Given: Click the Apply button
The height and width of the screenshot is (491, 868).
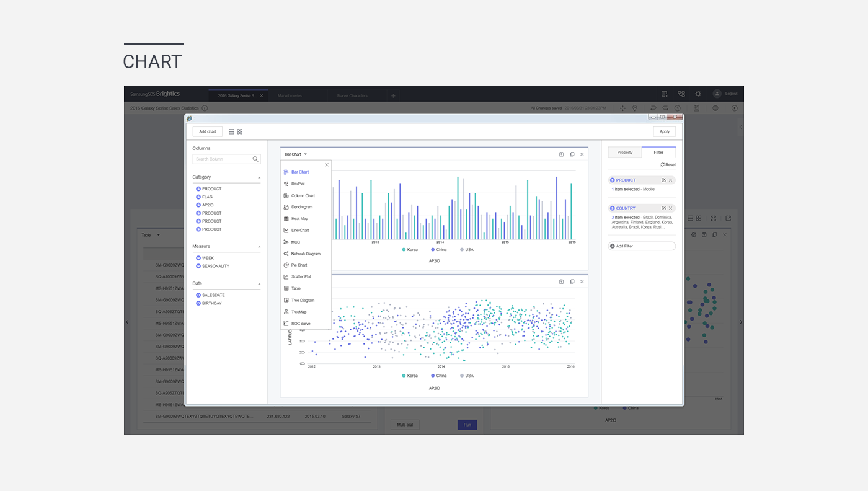Looking at the screenshot, I should click(x=664, y=131).
